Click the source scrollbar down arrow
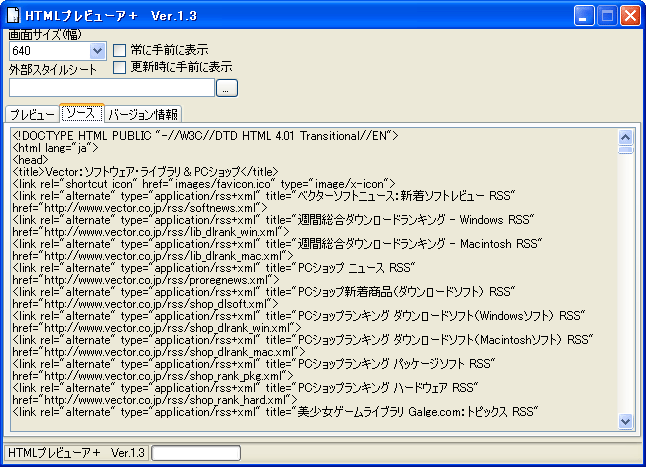Viewport: 646px width, 467px height. point(625,421)
